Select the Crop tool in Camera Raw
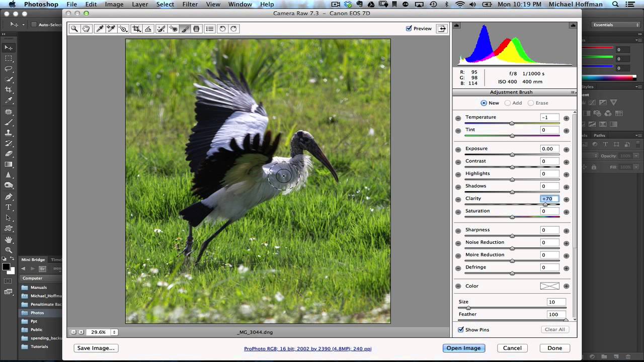The height and width of the screenshot is (362, 644). [136, 29]
